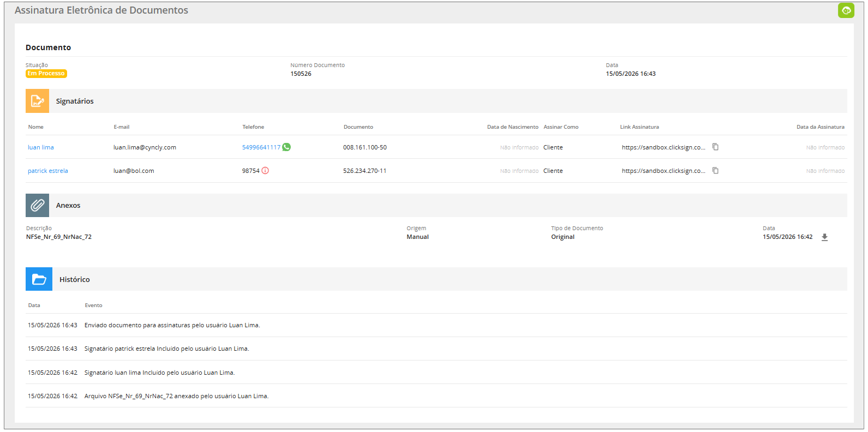Click the Nome column header
This screenshot has height=432, width=868.
point(36,127)
